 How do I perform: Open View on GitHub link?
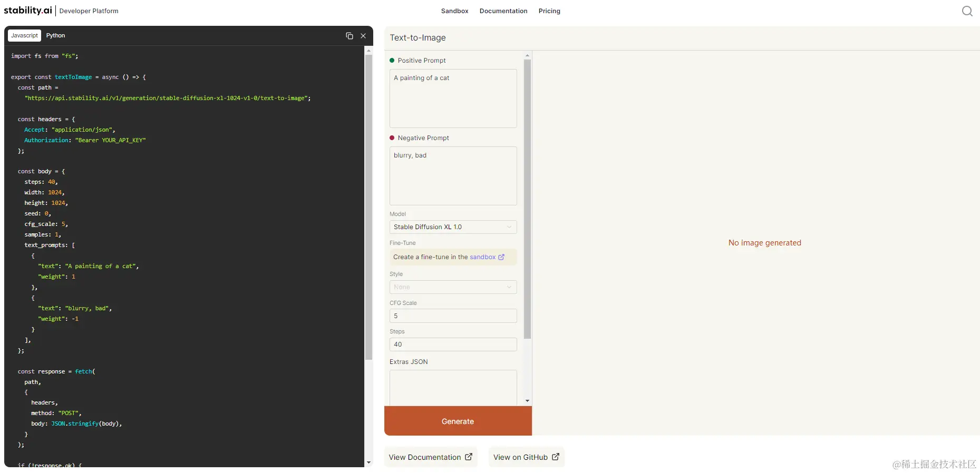tap(526, 457)
